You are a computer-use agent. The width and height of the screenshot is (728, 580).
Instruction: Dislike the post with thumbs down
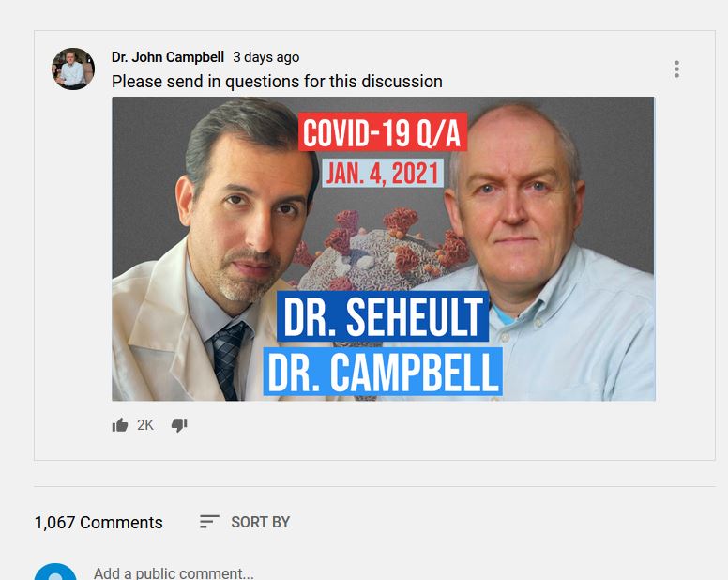179,425
